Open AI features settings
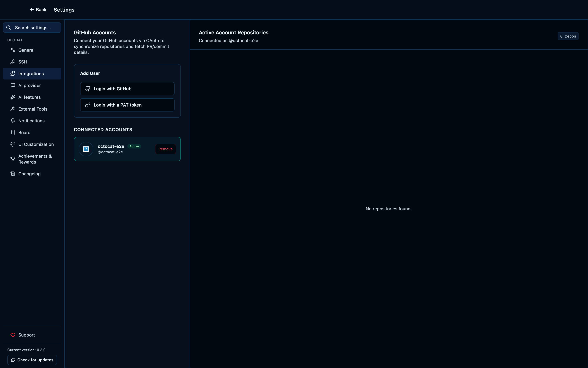 (x=32, y=97)
